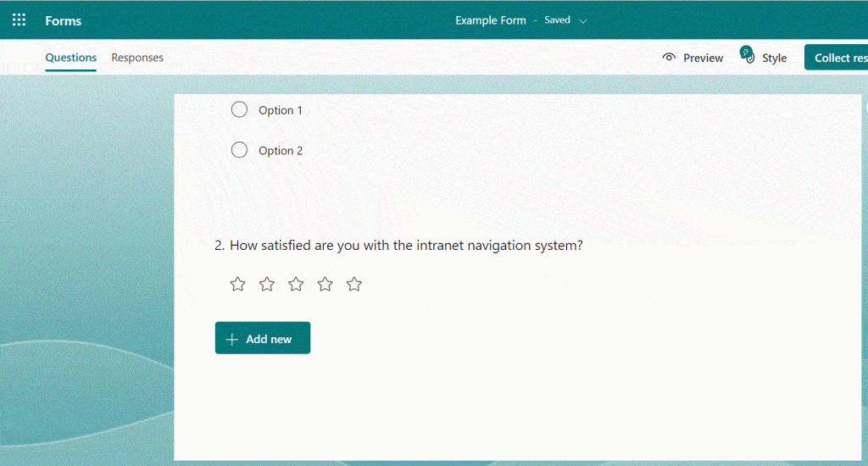Rate four stars on question 2
Screen dimensions: 868x466
(325, 284)
